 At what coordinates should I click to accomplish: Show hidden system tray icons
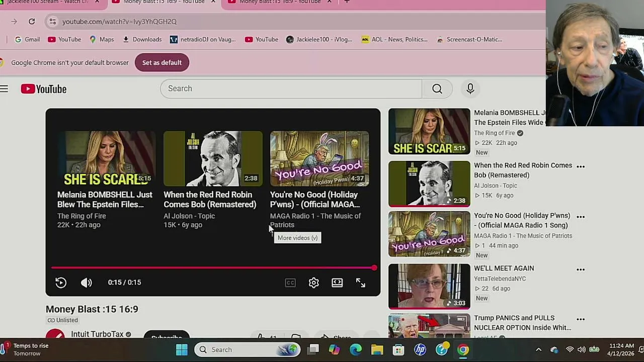538,350
